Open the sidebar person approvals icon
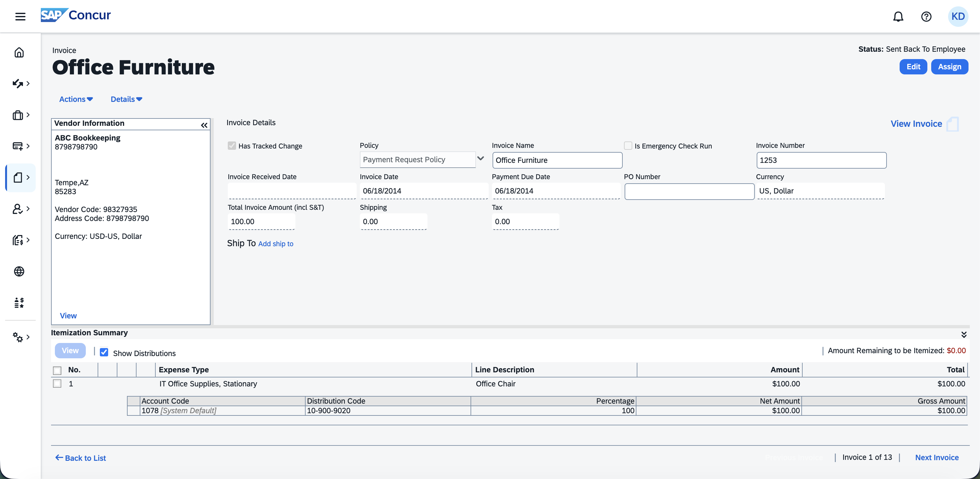This screenshot has width=980, height=479. click(18, 209)
